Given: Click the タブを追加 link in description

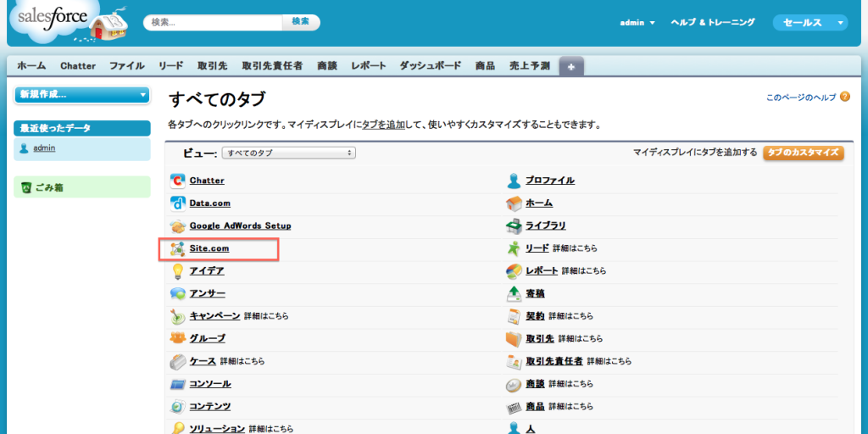Looking at the screenshot, I should (384, 125).
